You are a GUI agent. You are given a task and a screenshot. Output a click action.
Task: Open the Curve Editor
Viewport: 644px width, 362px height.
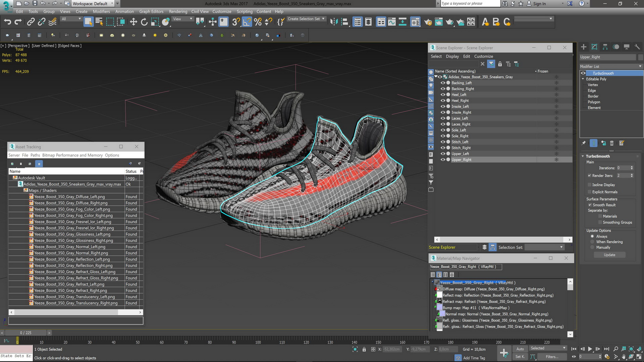click(392, 22)
